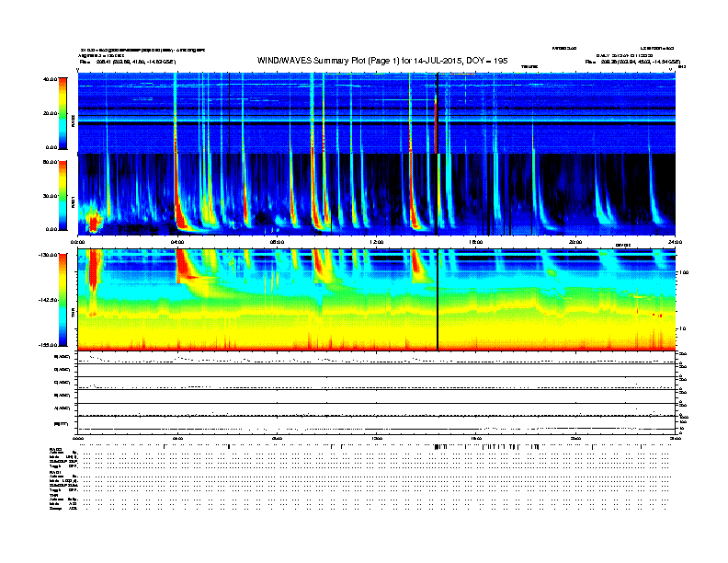Click 20:00 tick label under RAD1 spectrogram
Screen dimensions: 728x563
(x=575, y=242)
